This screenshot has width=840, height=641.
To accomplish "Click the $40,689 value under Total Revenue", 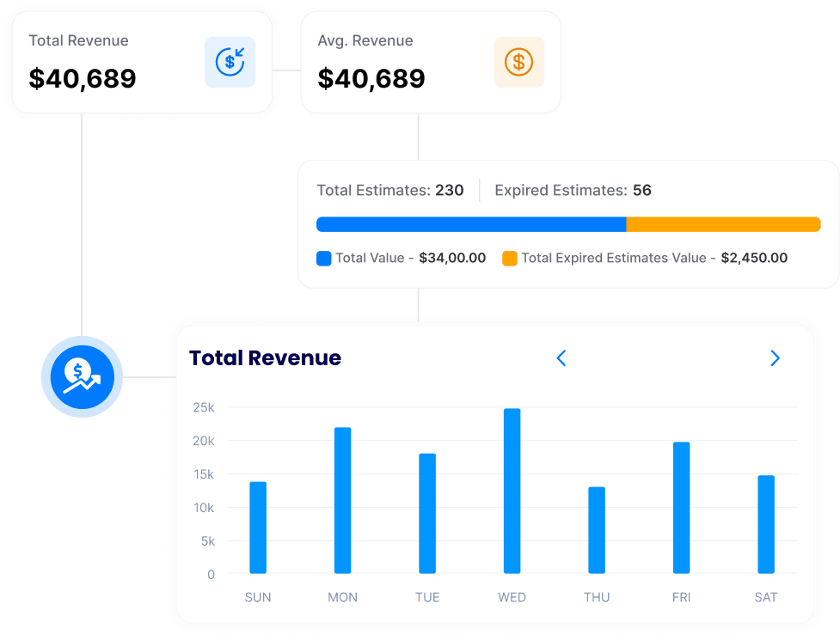I will point(83,79).
